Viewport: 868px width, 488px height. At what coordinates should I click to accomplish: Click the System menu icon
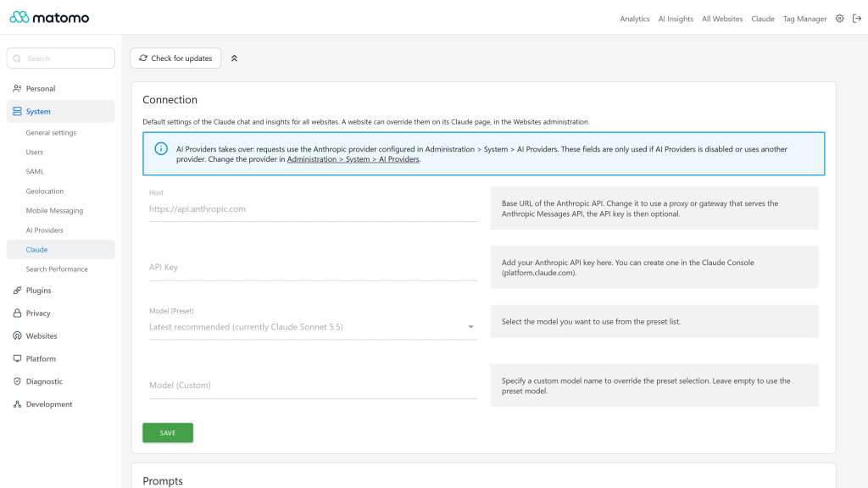[x=17, y=111]
